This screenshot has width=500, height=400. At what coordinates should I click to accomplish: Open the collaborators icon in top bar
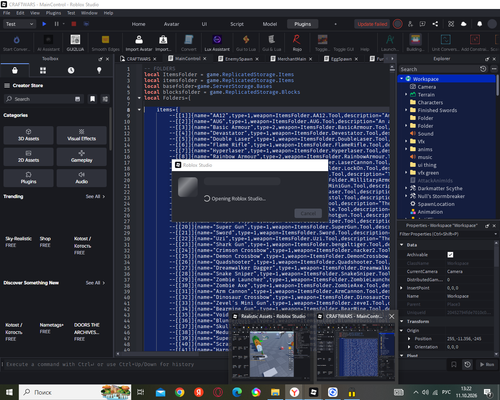point(410,24)
